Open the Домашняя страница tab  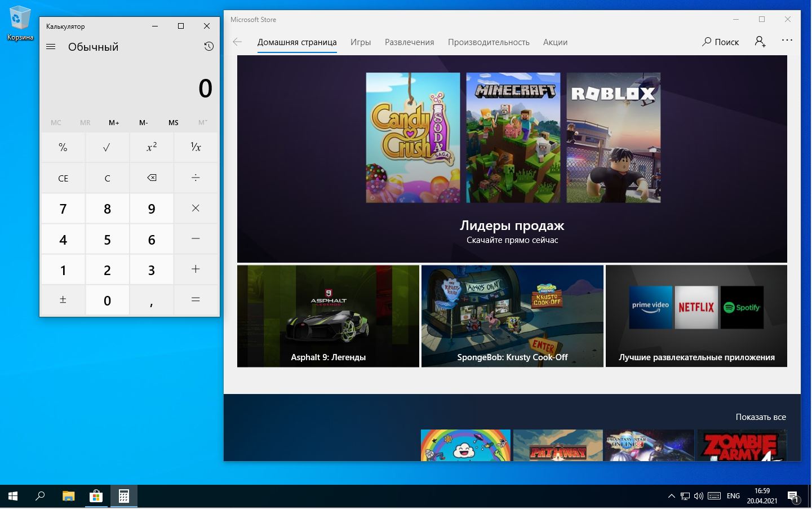tap(297, 42)
